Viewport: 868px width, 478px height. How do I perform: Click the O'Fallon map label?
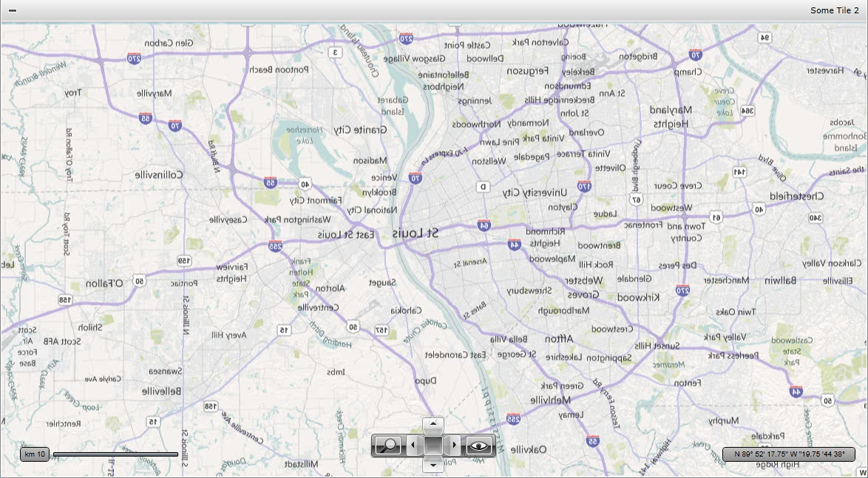pyautogui.click(x=104, y=284)
